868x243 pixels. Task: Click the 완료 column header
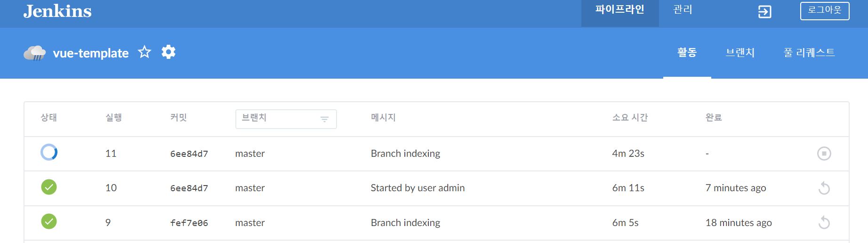tap(714, 118)
